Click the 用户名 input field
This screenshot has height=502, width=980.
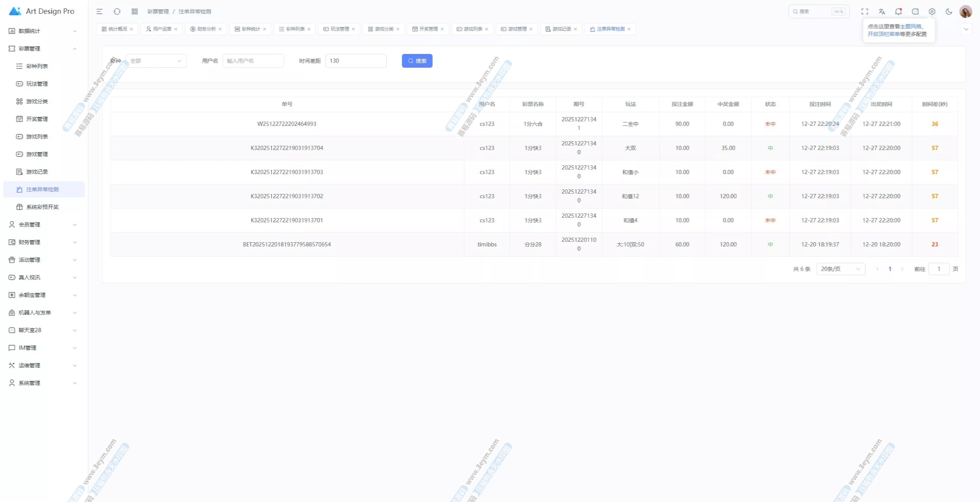tap(253, 61)
